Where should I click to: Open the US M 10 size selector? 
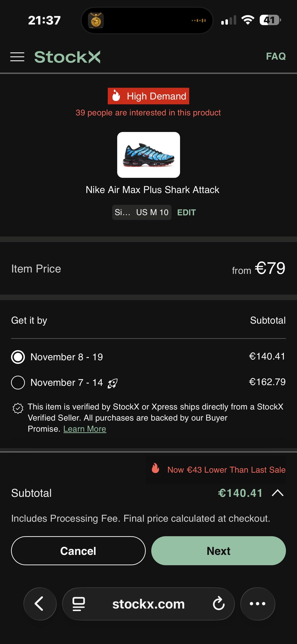point(142,212)
